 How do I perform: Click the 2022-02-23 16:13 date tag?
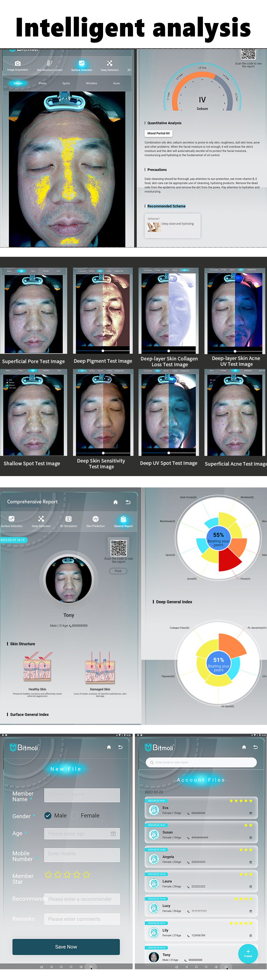click(13, 540)
